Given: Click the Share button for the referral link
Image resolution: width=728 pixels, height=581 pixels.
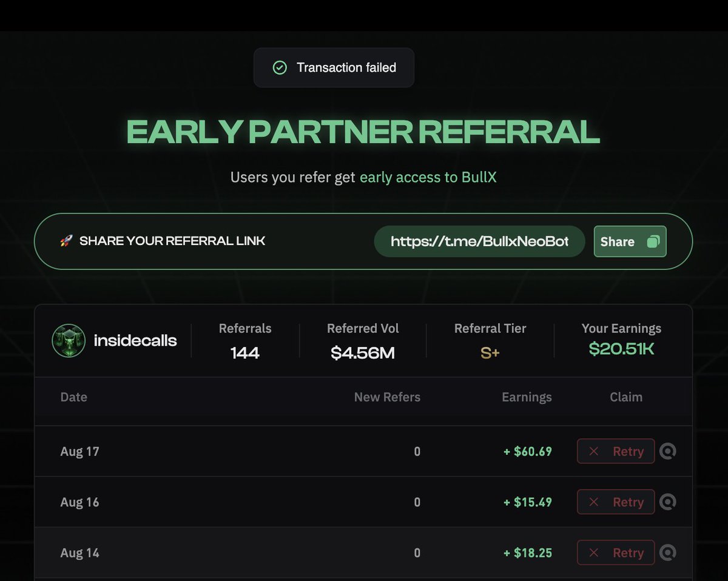Looking at the screenshot, I should pyautogui.click(x=630, y=241).
